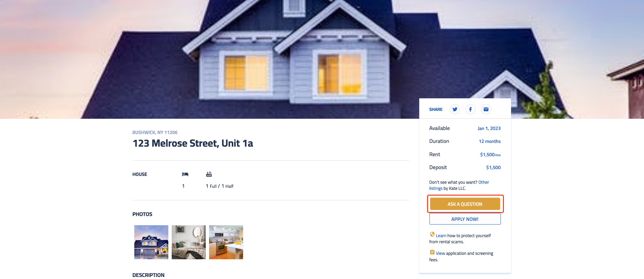Image resolution: width=644 pixels, height=279 pixels.
Task: Click the bed icon under listing details
Action: [x=185, y=174]
